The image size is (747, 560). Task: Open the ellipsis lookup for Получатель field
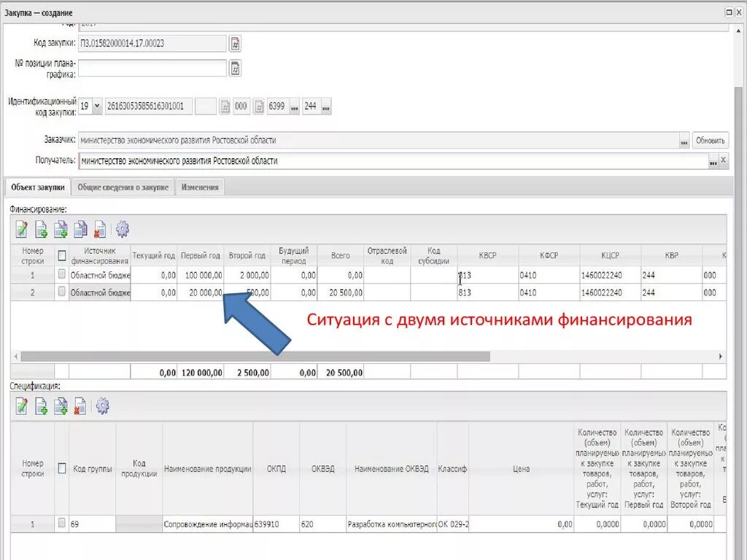[x=713, y=161]
